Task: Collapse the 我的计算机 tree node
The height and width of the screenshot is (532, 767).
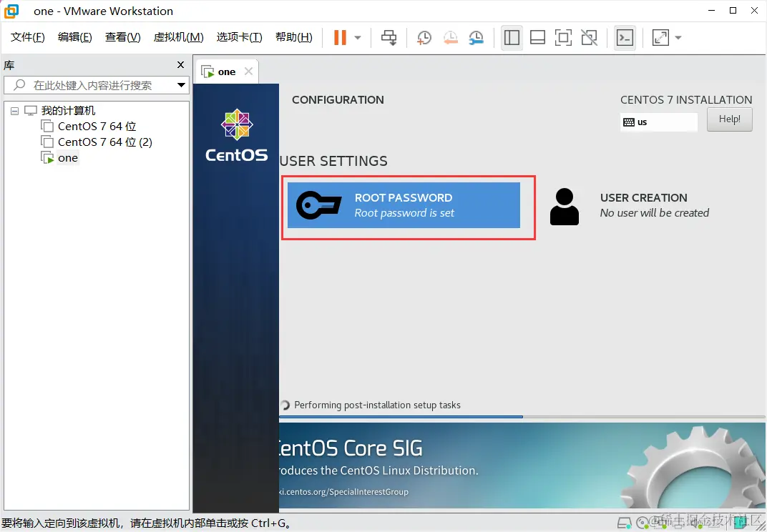Action: tap(15, 111)
